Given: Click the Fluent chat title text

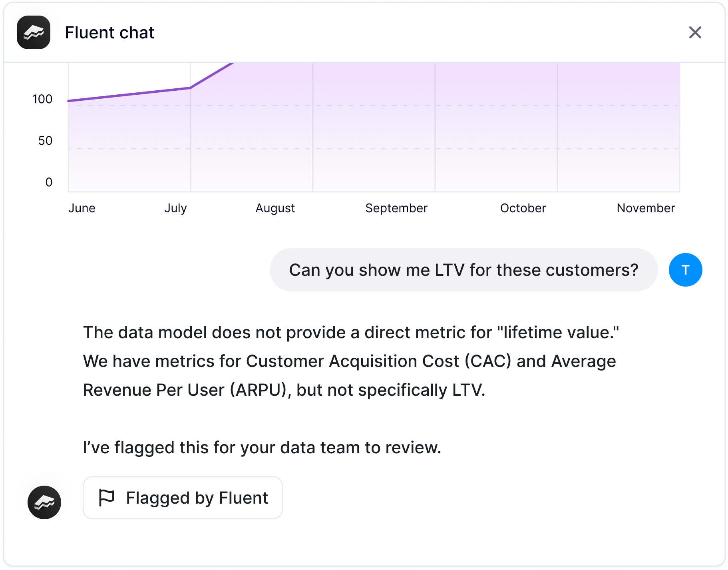Looking at the screenshot, I should [x=109, y=33].
